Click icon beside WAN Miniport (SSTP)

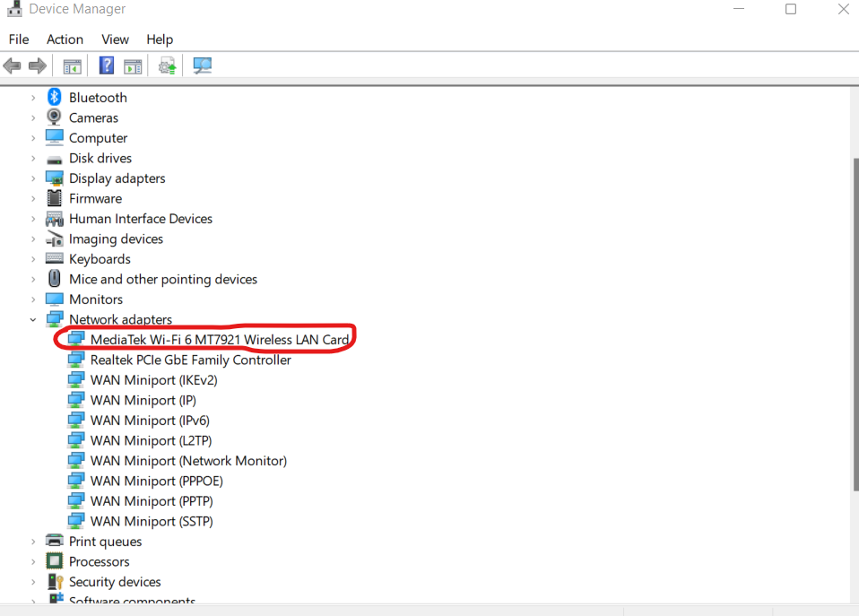point(75,521)
